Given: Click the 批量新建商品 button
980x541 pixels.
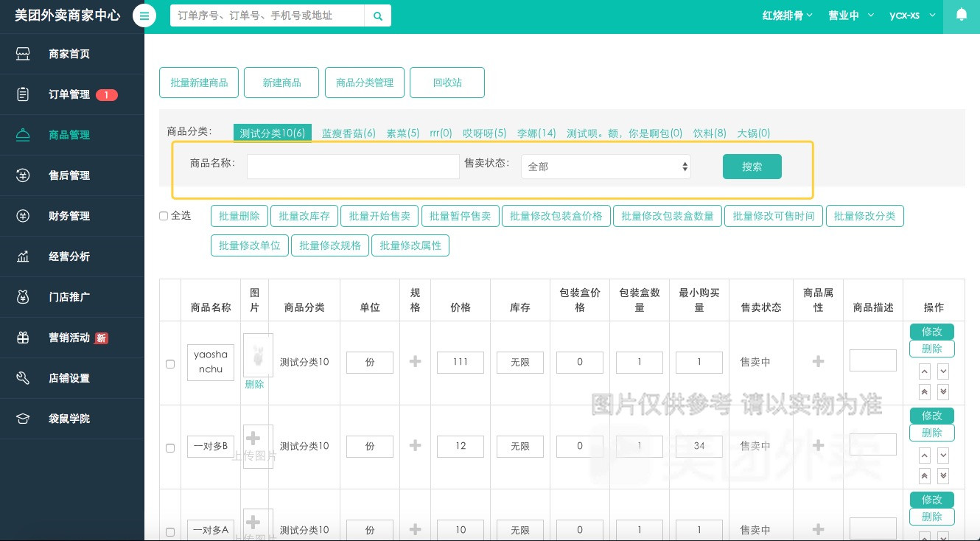Looking at the screenshot, I should [199, 83].
